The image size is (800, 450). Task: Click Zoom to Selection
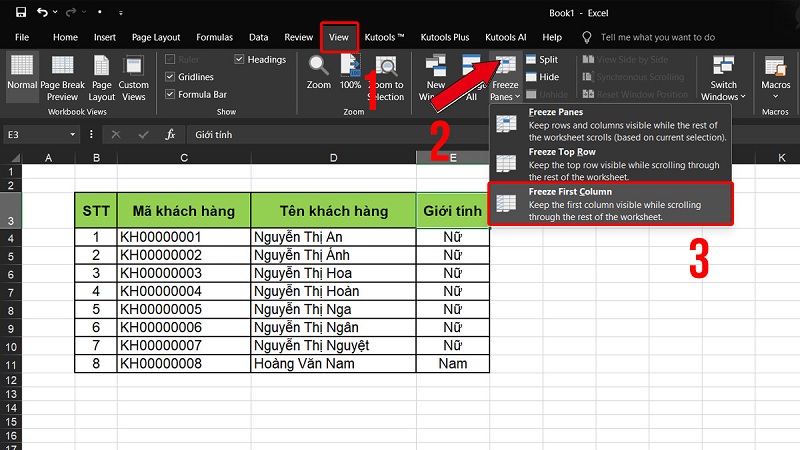386,78
